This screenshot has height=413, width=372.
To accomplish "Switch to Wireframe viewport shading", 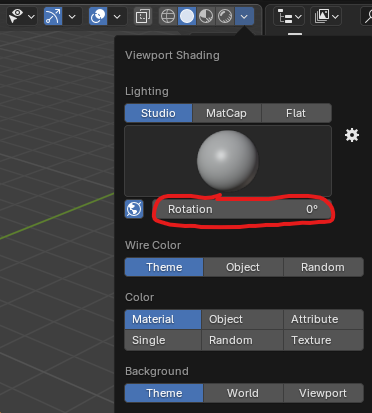I will (168, 16).
